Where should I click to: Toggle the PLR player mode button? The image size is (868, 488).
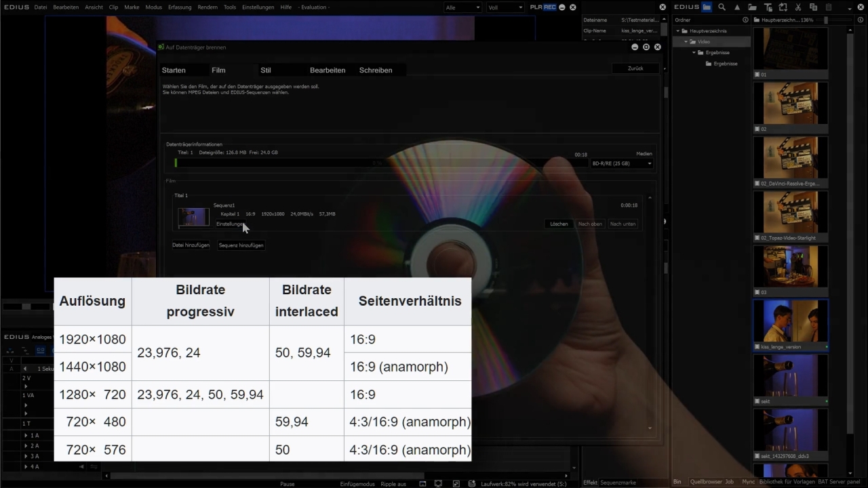(536, 7)
